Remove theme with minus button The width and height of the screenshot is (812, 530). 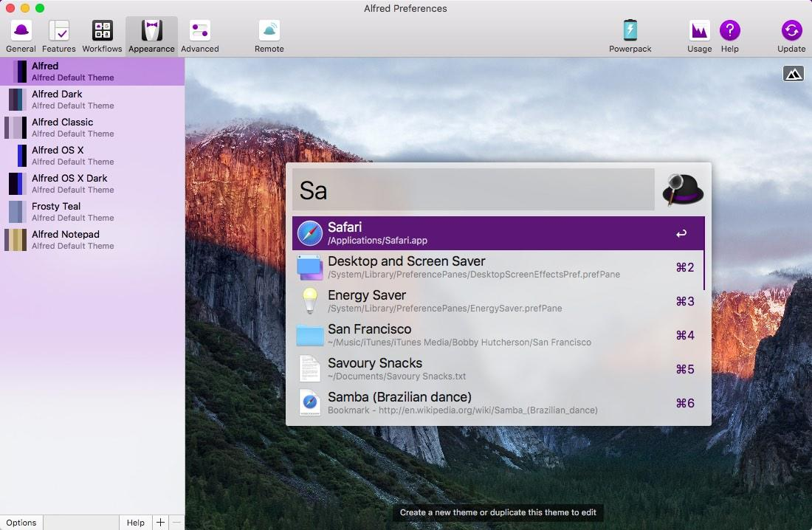pyautogui.click(x=176, y=522)
